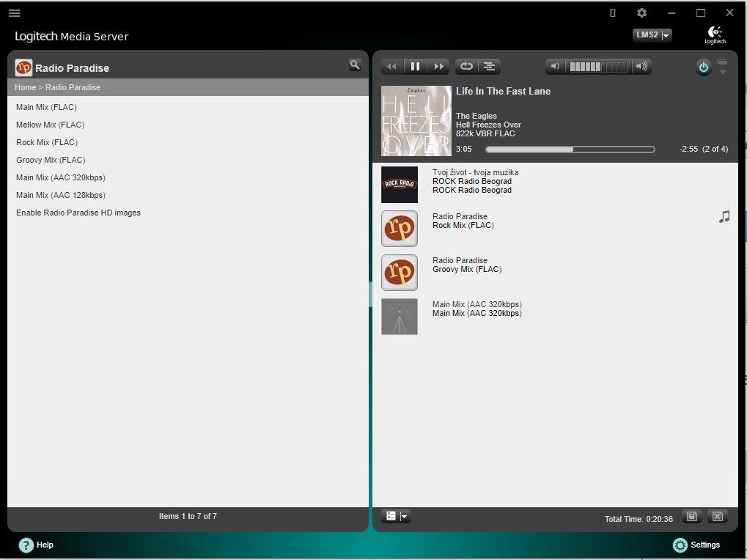This screenshot has width=747, height=560.
Task: Click the panel splitter handle between panes
Action: (x=370, y=294)
